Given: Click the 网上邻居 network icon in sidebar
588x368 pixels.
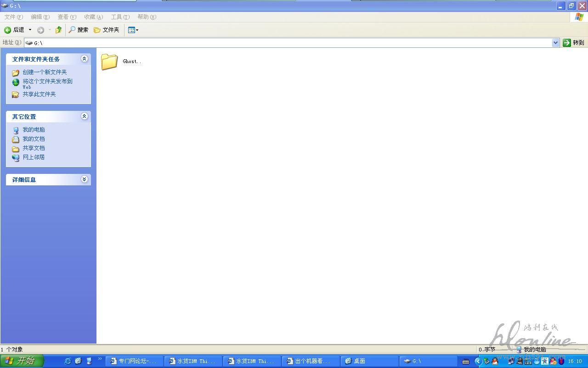Looking at the screenshot, I should pos(16,158).
